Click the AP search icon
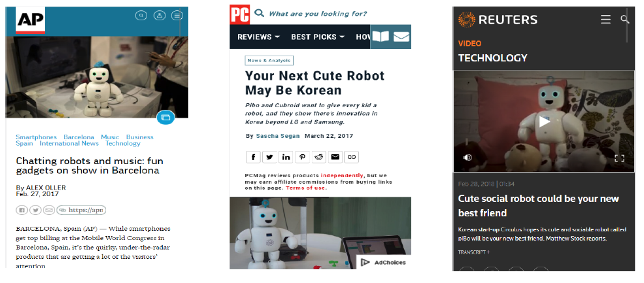This screenshot has height=283, width=644. [141, 16]
